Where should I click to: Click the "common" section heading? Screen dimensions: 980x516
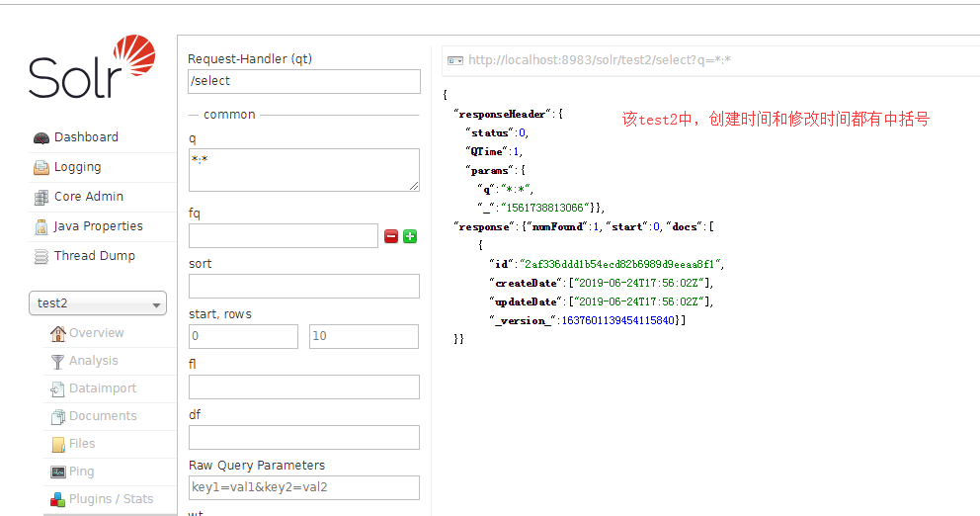[x=229, y=115]
